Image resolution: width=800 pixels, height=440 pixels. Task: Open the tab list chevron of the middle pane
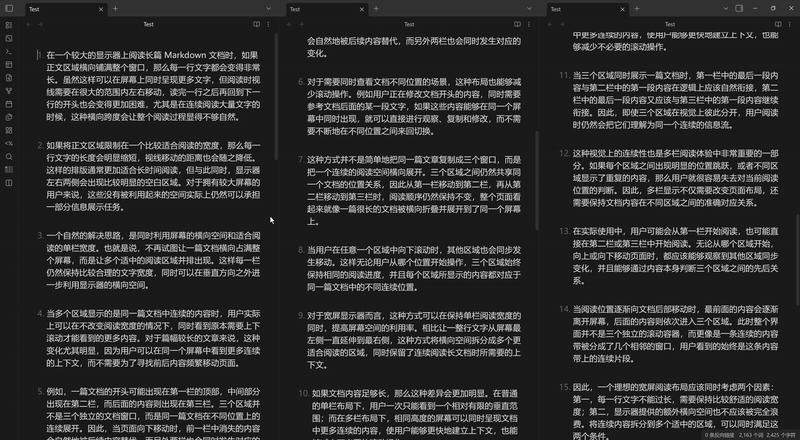pyautogui.click(x=529, y=9)
